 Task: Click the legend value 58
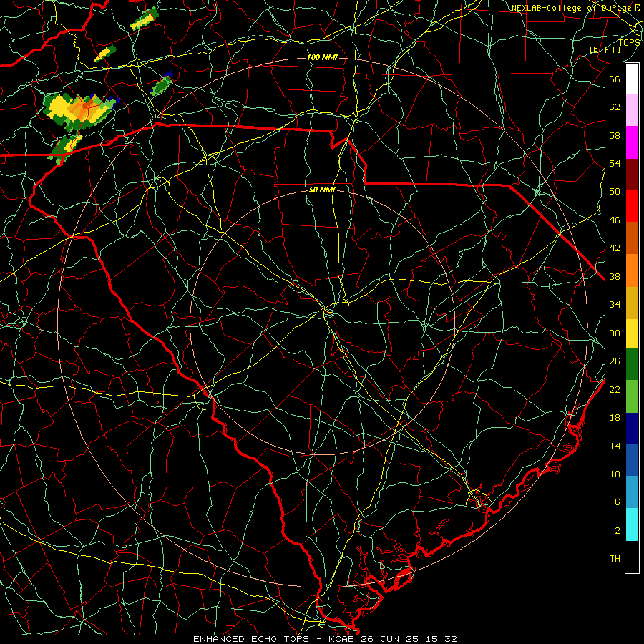(615, 135)
